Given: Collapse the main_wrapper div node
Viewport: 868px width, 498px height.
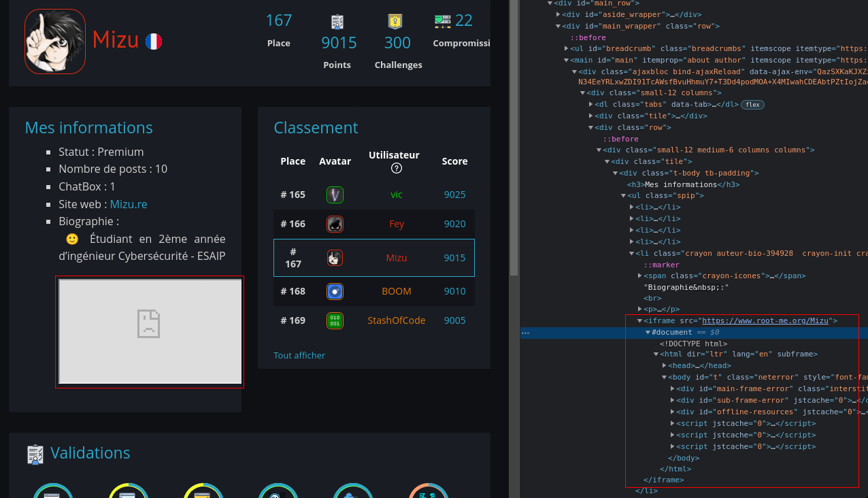Looking at the screenshot, I should 558,26.
